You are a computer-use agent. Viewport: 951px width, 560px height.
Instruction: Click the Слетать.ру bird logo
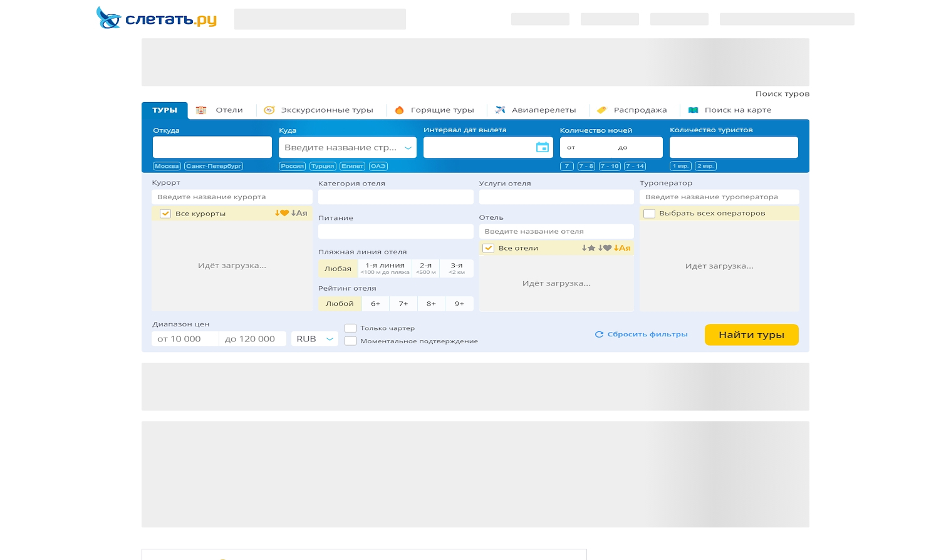point(108,18)
